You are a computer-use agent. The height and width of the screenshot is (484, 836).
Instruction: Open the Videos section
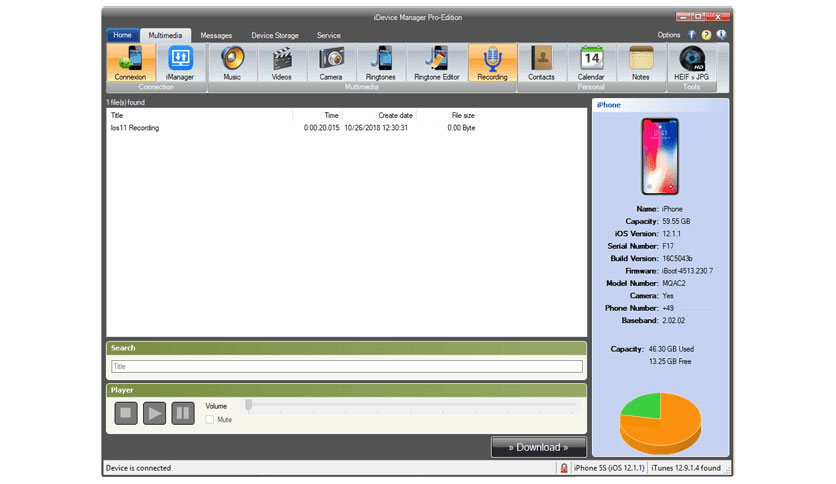click(282, 62)
